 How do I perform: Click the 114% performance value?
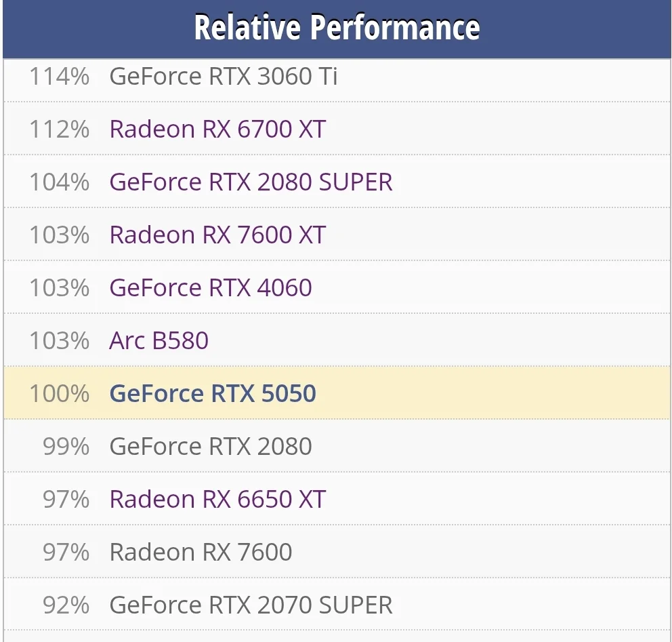click(59, 76)
